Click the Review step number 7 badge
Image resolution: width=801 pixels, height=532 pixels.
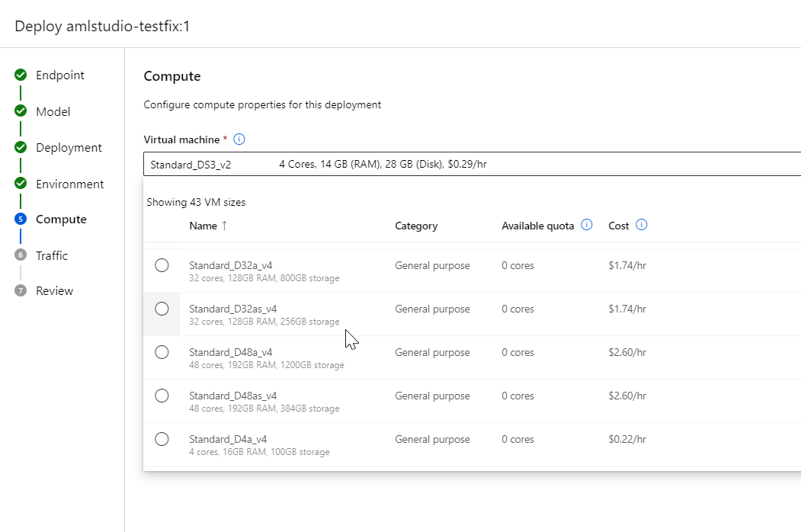coord(21,291)
